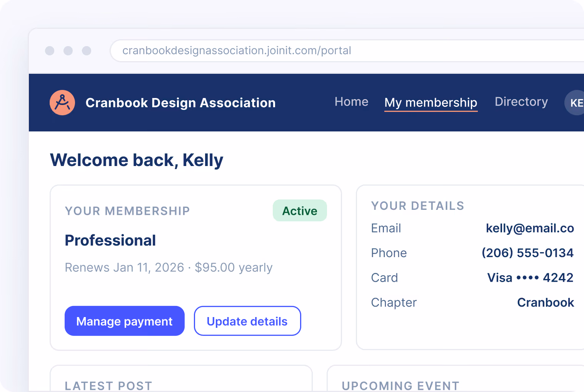
Task: Click the Update details button
Action: click(247, 321)
